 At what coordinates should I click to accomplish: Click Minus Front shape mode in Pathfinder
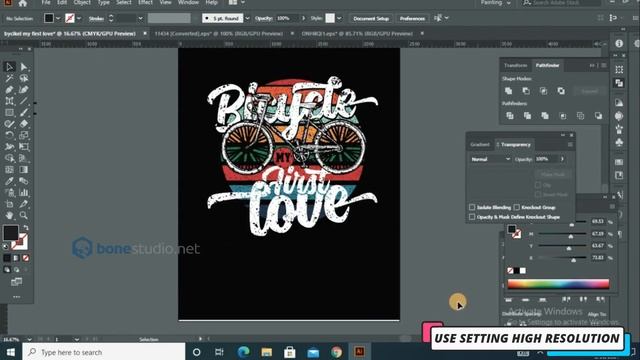(x=526, y=91)
